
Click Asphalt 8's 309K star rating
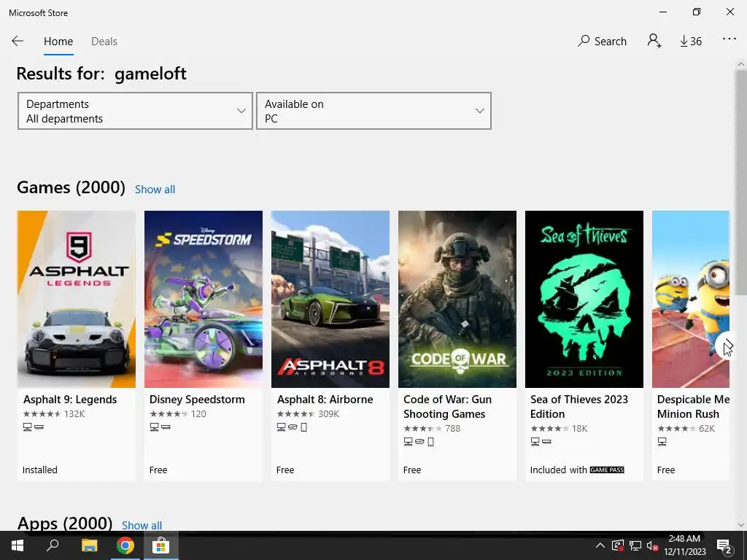(x=309, y=414)
